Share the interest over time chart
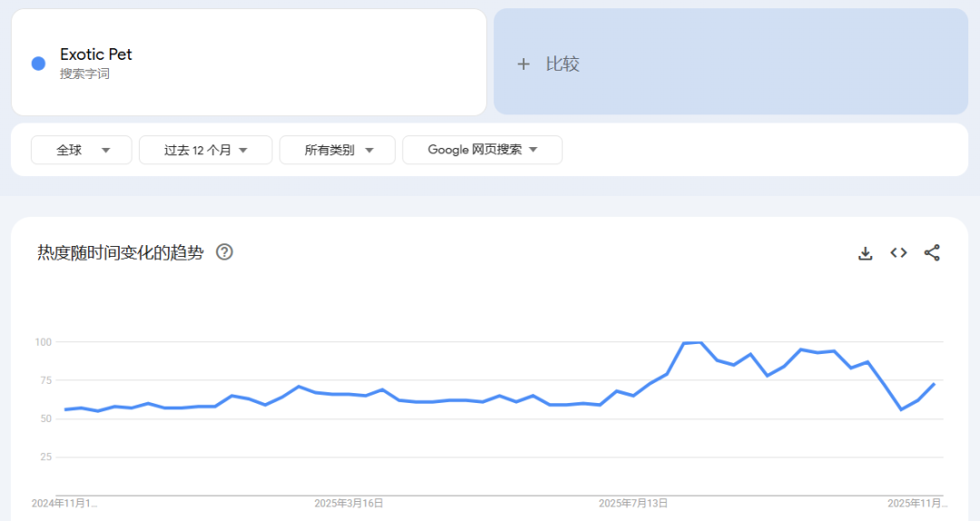The height and width of the screenshot is (521, 980). point(932,253)
